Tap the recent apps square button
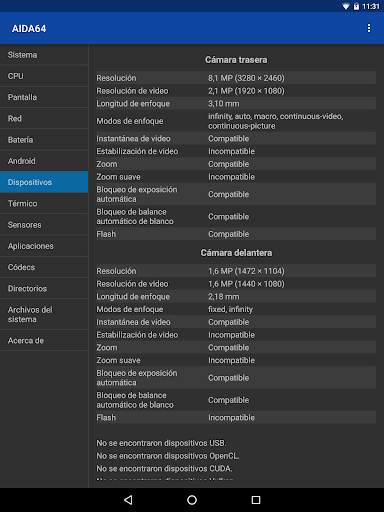 point(256,500)
